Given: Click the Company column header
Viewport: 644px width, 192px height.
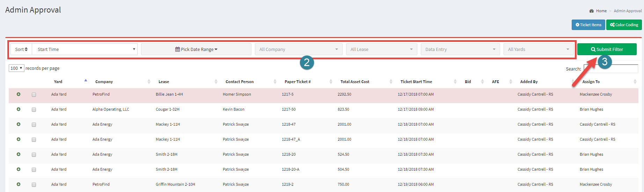Looking at the screenshot, I should (104, 82).
